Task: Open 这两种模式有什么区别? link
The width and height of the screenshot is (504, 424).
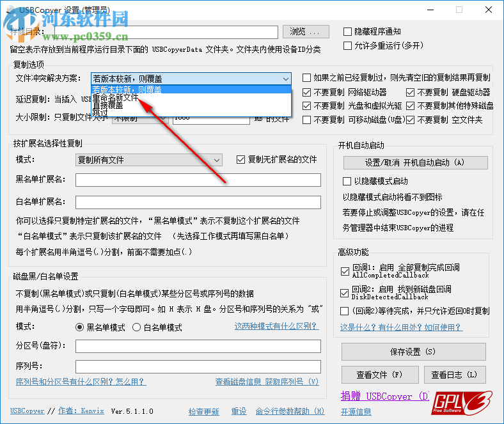Action: (276, 326)
